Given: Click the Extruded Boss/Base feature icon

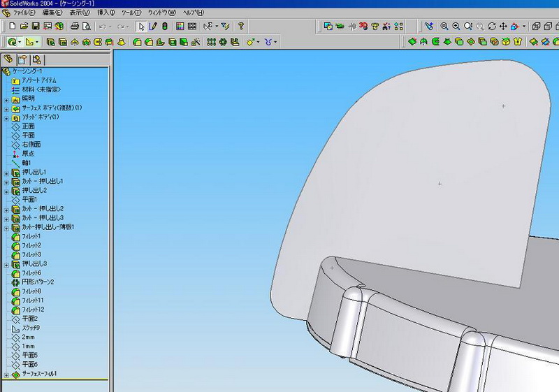Looking at the screenshot, I should [50, 42].
